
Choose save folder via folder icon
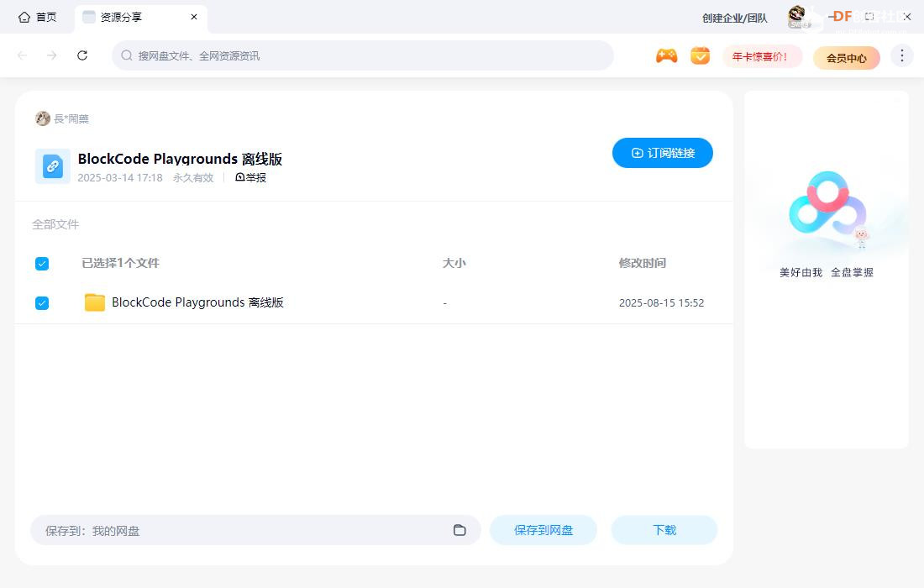tap(459, 530)
